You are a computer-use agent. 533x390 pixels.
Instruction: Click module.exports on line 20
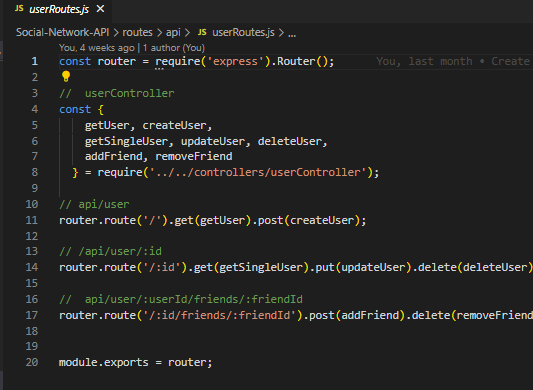pos(104,363)
